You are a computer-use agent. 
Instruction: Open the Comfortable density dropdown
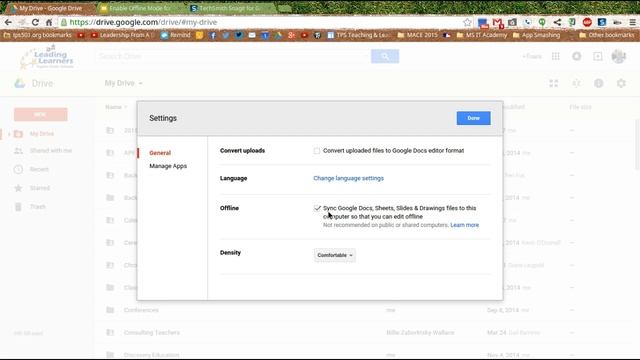335,255
